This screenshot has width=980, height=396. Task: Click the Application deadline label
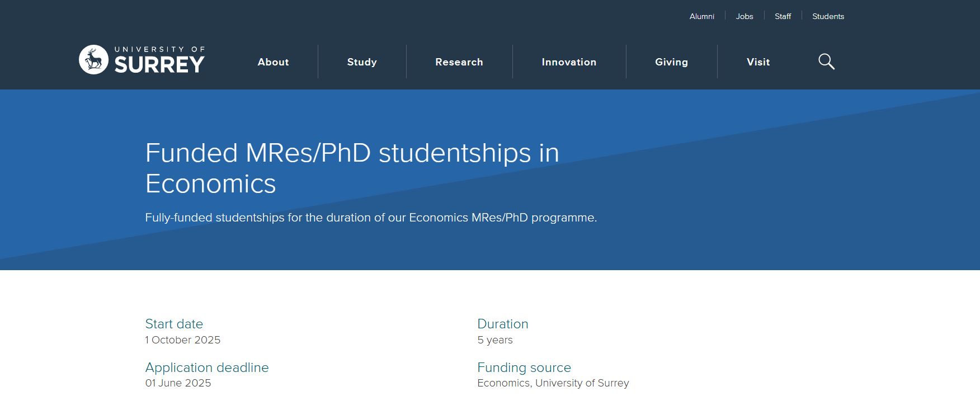[207, 367]
